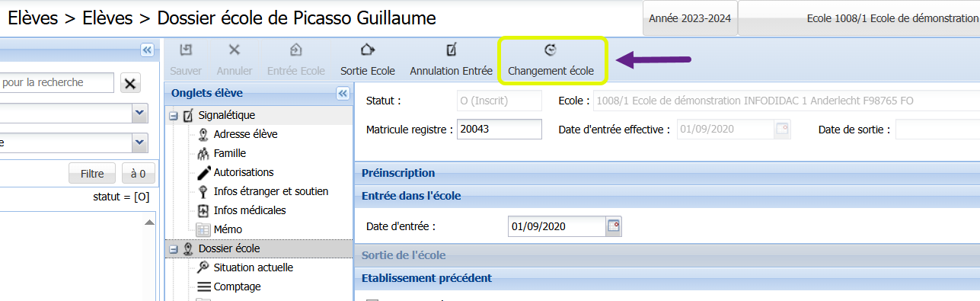Screen dimensions: 980x301
Task: Collapse the Signalétique tree node
Action: (174, 116)
